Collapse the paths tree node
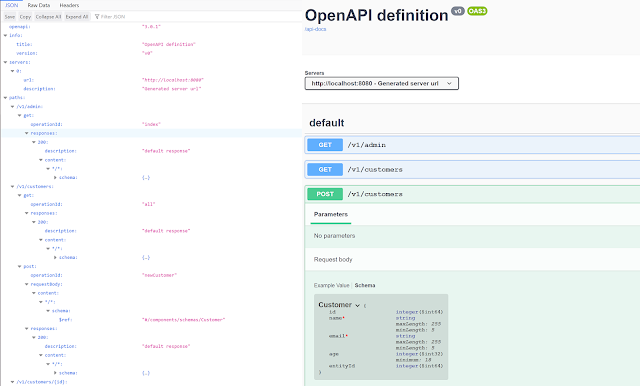 pos(5,98)
